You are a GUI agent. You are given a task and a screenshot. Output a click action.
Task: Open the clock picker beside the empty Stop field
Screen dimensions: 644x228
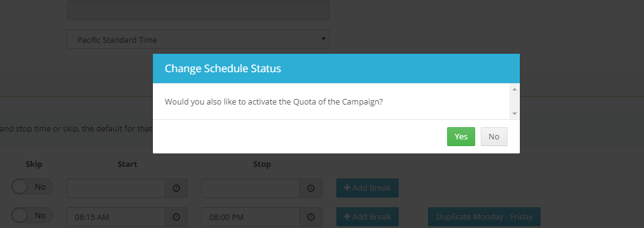(x=311, y=188)
